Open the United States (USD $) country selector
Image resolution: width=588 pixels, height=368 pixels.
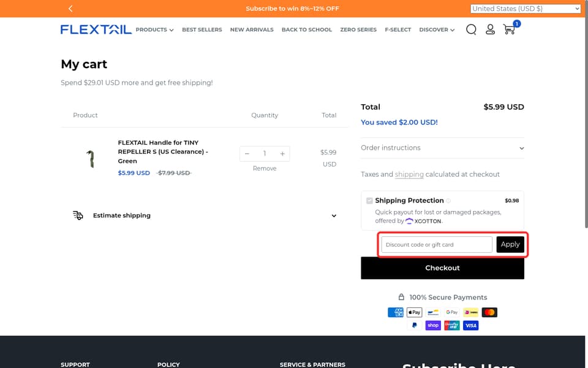tap(526, 9)
